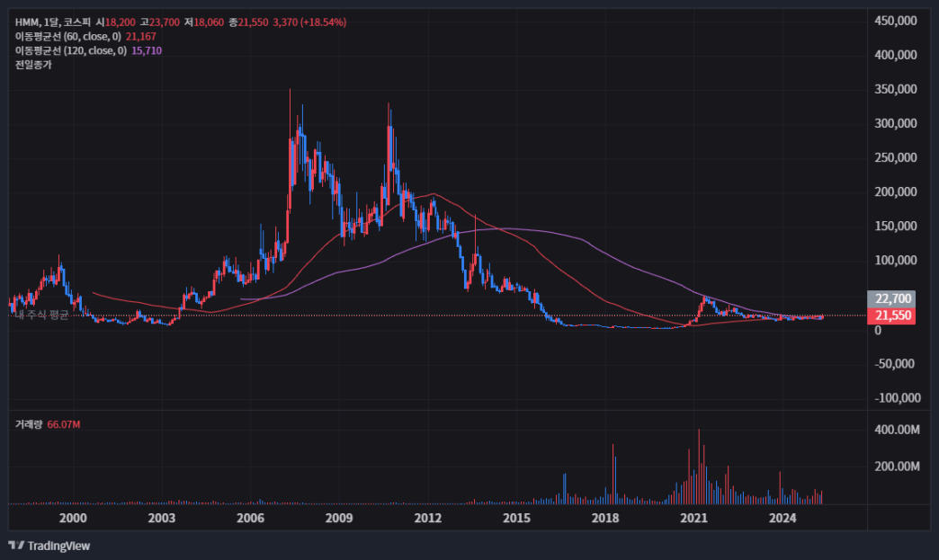Click the 200,000 price scale value
This screenshot has width=939, height=560.
point(895,192)
